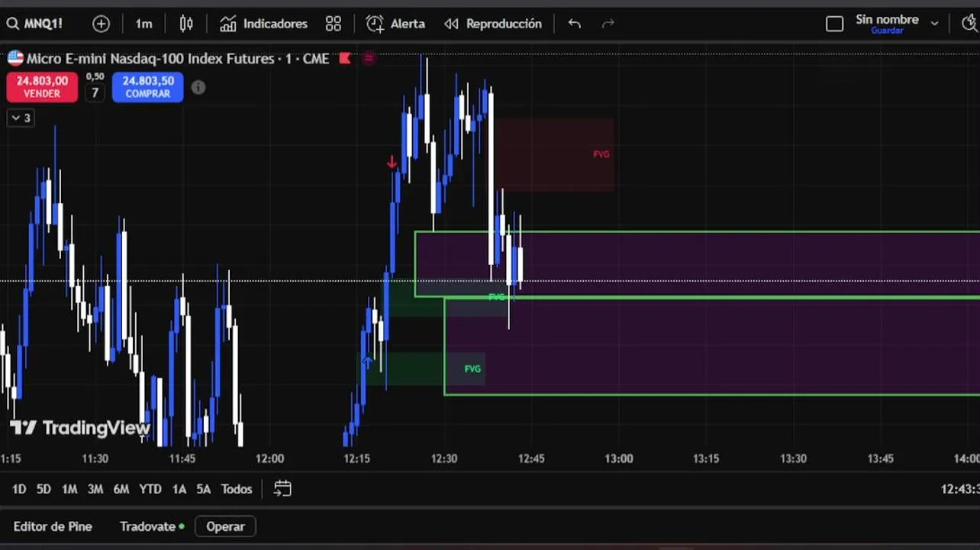980x550 pixels.
Task: Select the 1A date range
Action: pyautogui.click(x=179, y=489)
